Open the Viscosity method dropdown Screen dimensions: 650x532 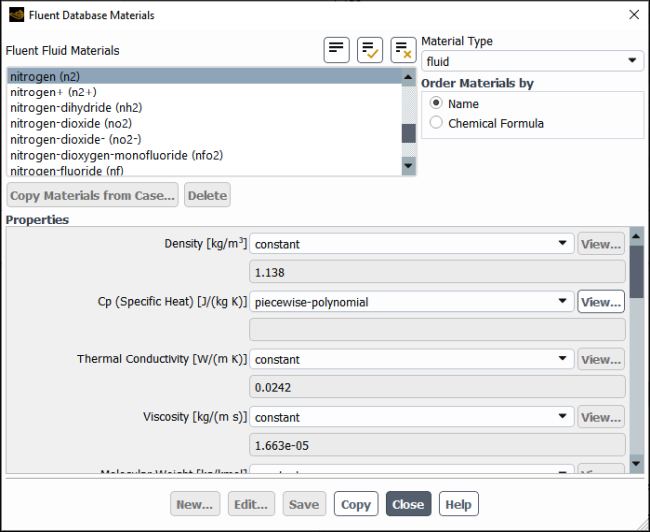[411, 417]
